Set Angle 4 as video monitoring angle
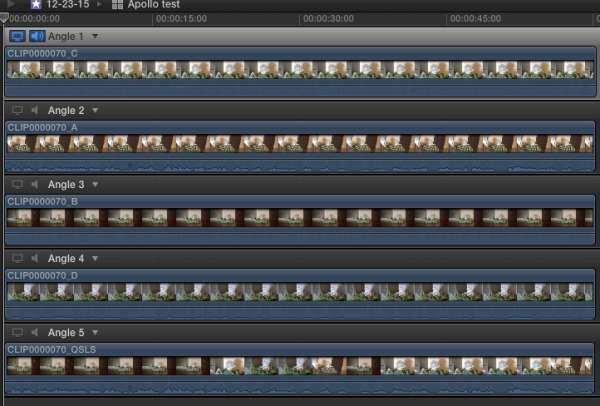600x406 pixels. click(17, 258)
